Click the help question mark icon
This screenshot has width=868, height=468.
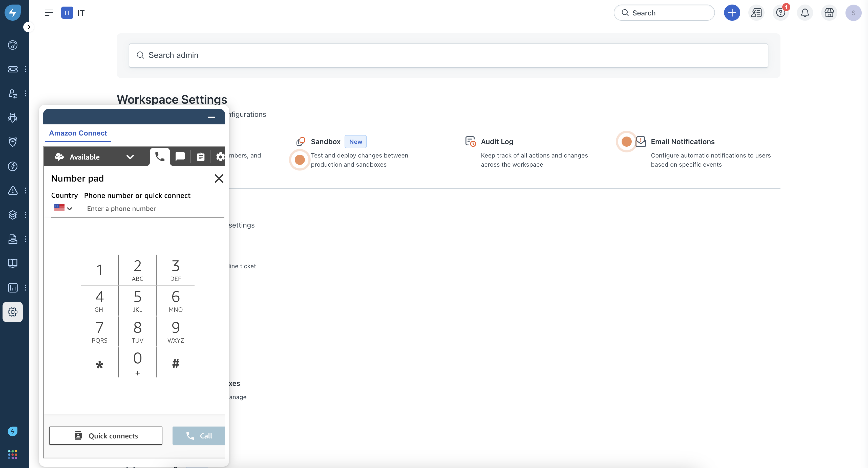pos(780,13)
